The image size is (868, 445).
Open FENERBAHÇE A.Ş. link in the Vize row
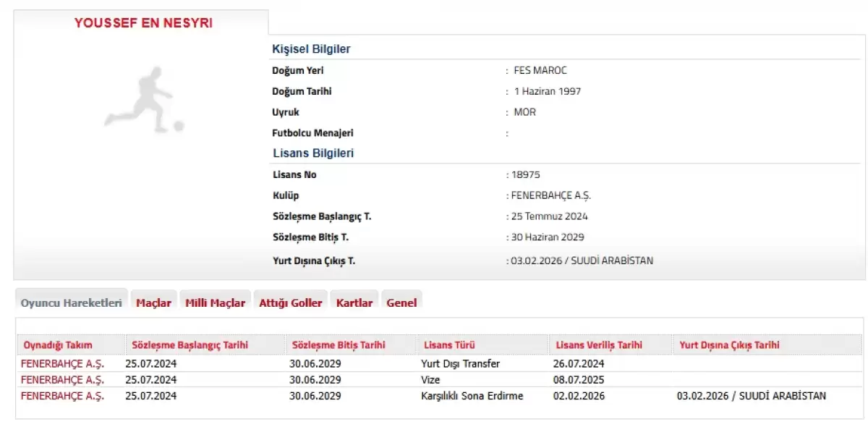click(62, 379)
